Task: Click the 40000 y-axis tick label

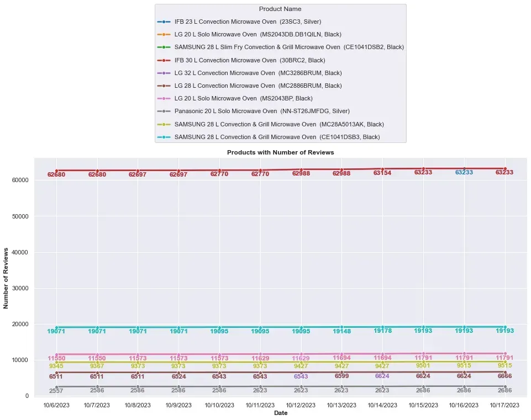Action: pyautogui.click(x=20, y=252)
